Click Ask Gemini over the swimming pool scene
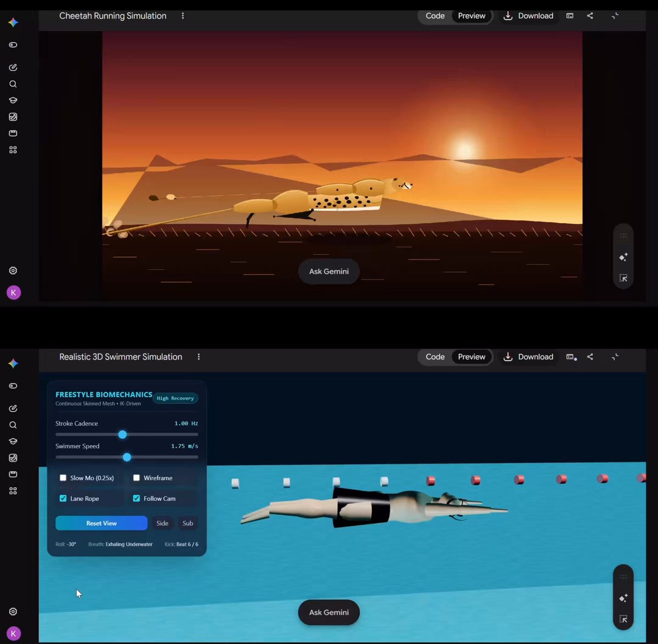This screenshot has width=658, height=644. [x=329, y=613]
